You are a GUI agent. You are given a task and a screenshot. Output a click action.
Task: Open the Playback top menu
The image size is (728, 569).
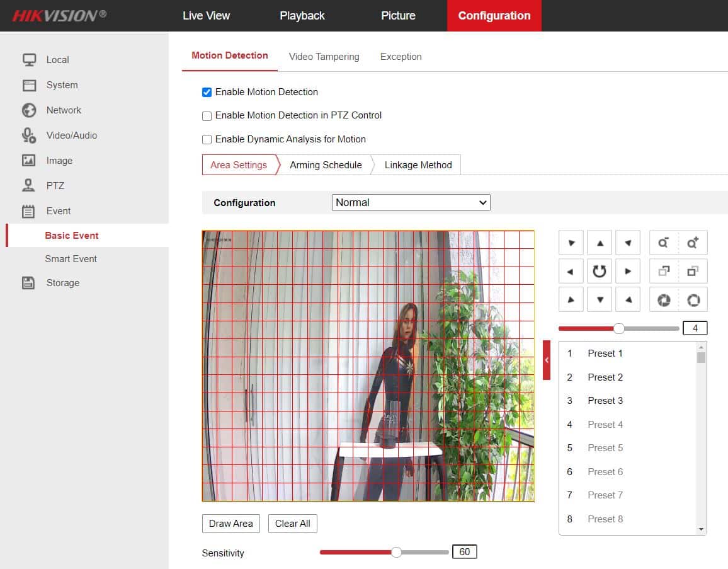click(x=302, y=16)
